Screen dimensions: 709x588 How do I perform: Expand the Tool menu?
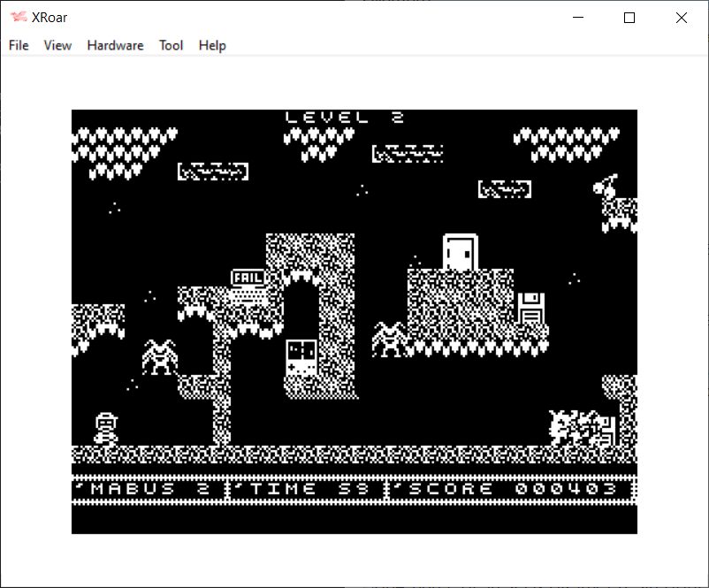[171, 45]
